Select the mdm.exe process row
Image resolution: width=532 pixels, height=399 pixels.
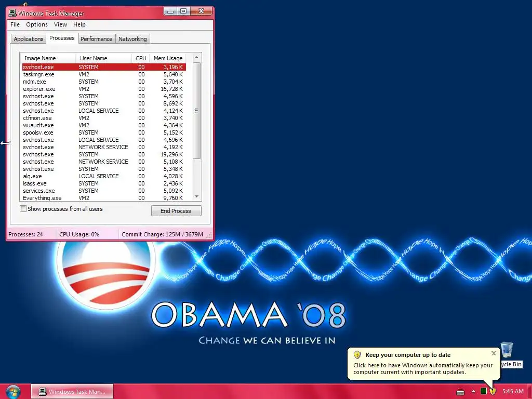pyautogui.click(x=104, y=82)
